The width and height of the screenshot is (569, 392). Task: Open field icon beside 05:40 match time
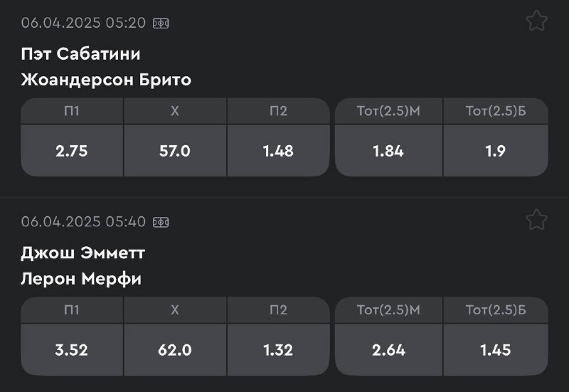161,222
